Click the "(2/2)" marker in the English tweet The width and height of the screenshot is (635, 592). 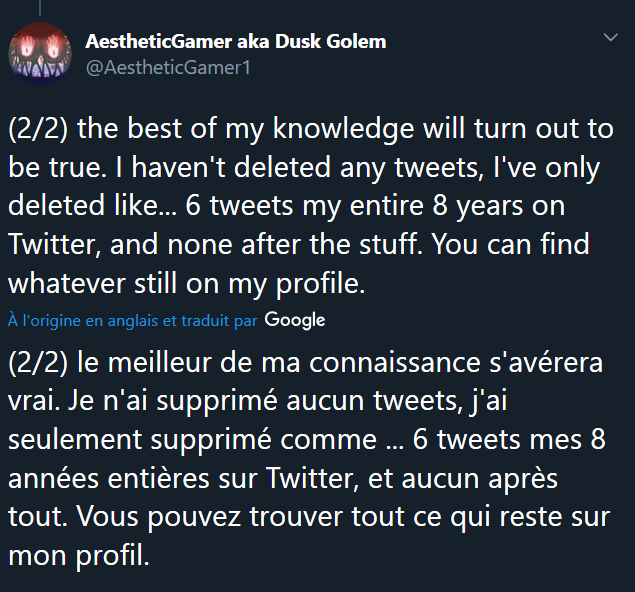(x=38, y=128)
